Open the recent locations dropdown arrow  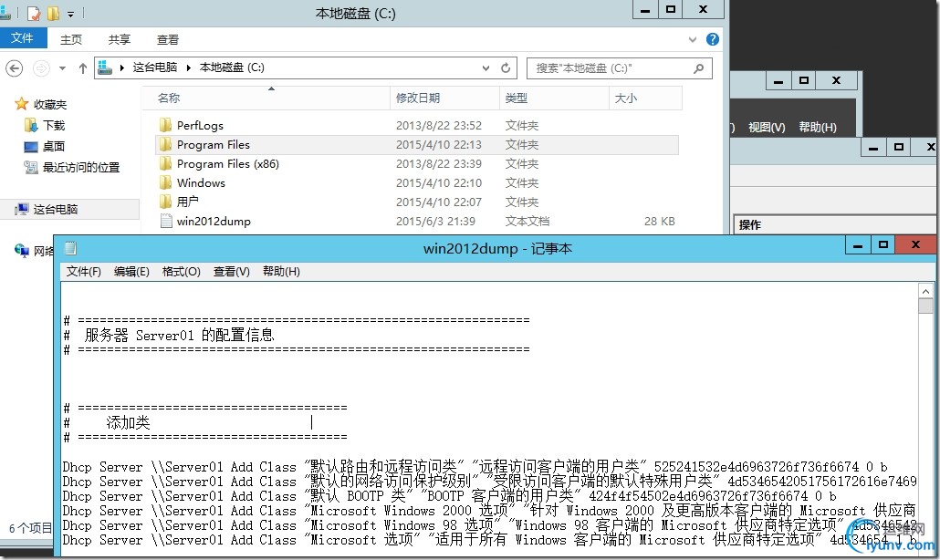pos(62,68)
